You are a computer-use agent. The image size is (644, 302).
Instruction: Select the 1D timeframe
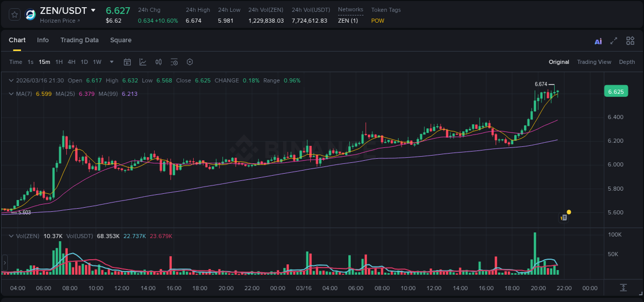coord(83,62)
